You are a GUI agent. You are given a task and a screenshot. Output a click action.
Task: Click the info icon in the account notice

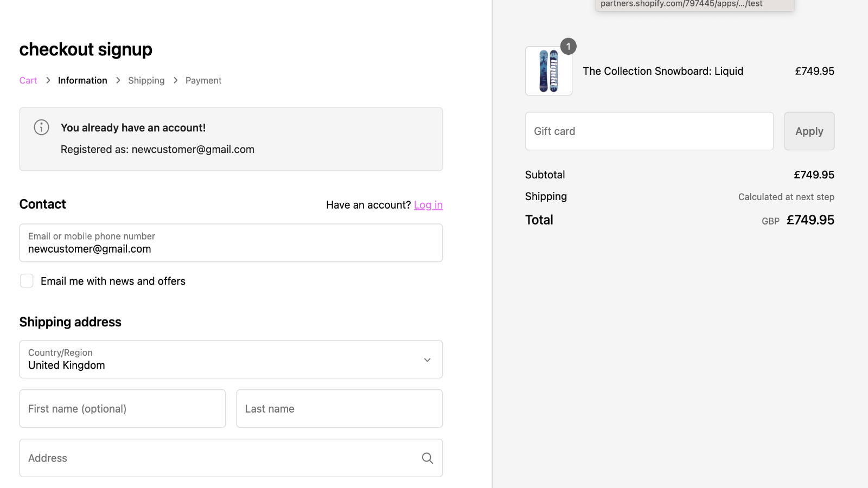41,127
